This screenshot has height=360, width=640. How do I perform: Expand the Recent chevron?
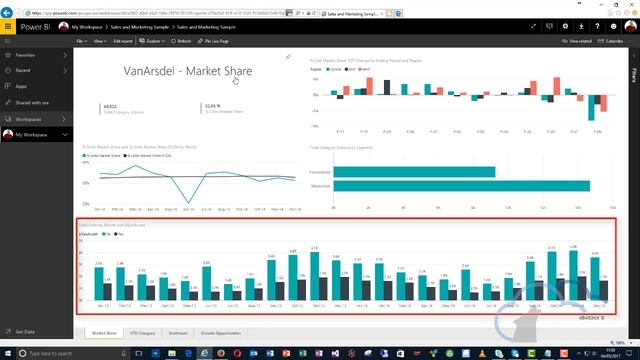tap(65, 70)
